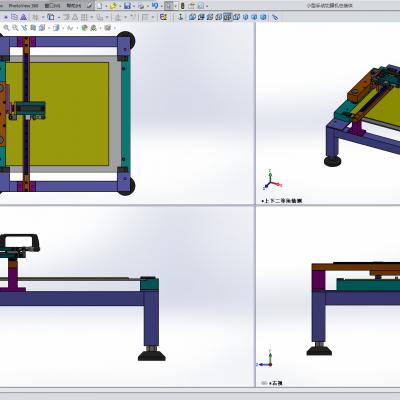Click the 右视 view label

point(277,383)
